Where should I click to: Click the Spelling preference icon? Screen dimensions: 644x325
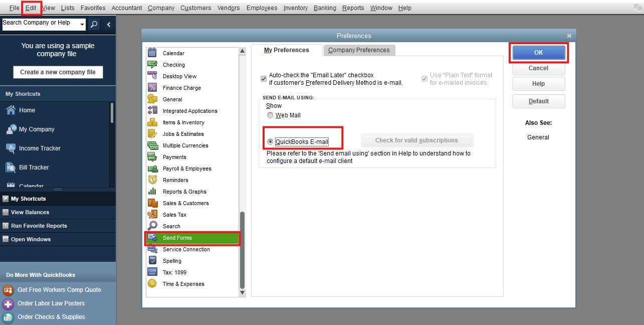[153, 260]
